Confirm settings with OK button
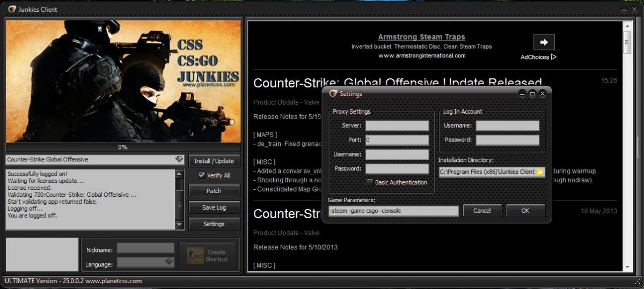The height and width of the screenshot is (289, 644). click(x=525, y=211)
